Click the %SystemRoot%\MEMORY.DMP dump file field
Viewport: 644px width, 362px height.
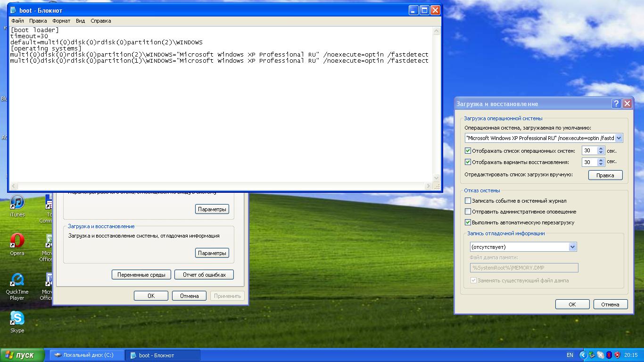pos(524,268)
